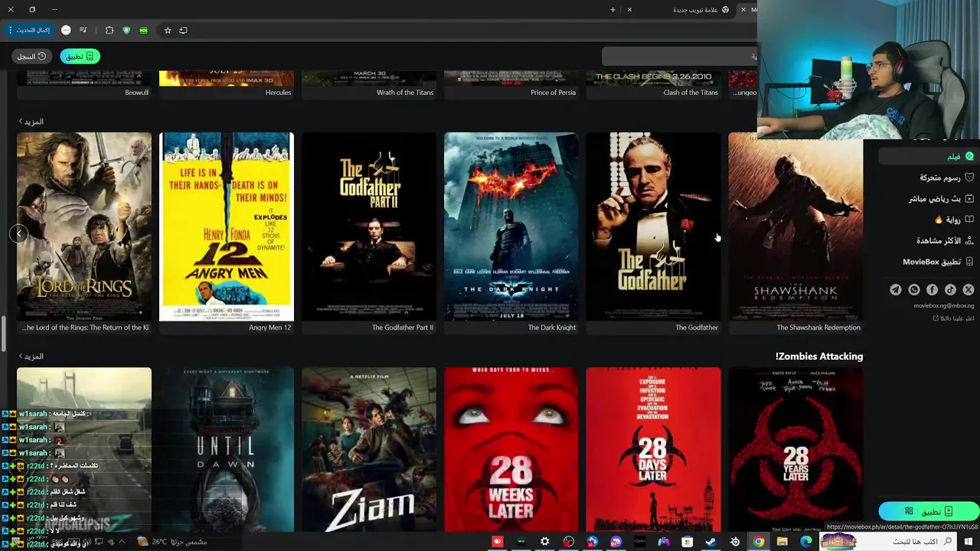This screenshot has width=980, height=551.
Task: Open Microsoft Store from the taskbar
Action: pyautogui.click(x=687, y=542)
